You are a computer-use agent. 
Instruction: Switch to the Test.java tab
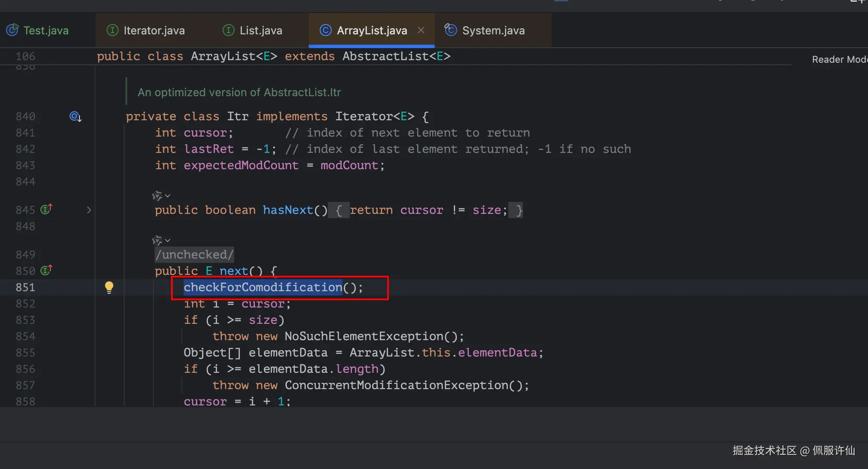coord(46,30)
